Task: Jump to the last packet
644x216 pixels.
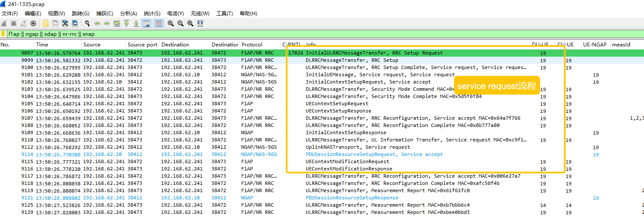Action: pos(136,23)
